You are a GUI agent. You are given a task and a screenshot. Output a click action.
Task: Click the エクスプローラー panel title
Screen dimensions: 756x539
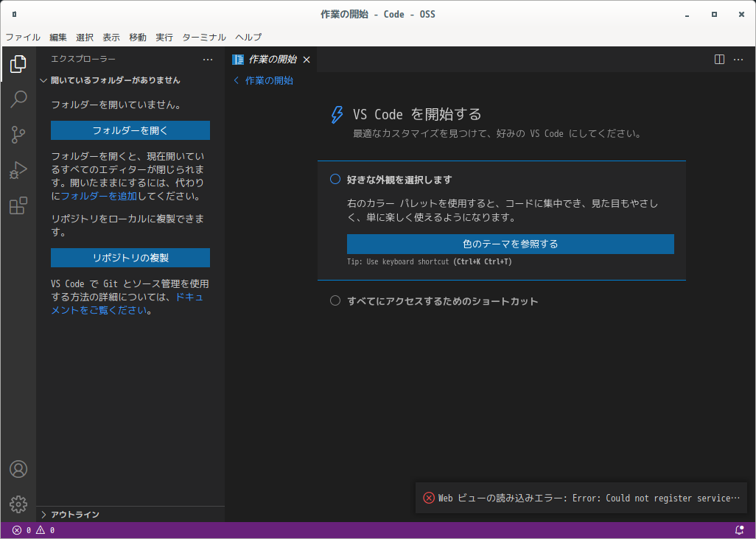click(83, 59)
